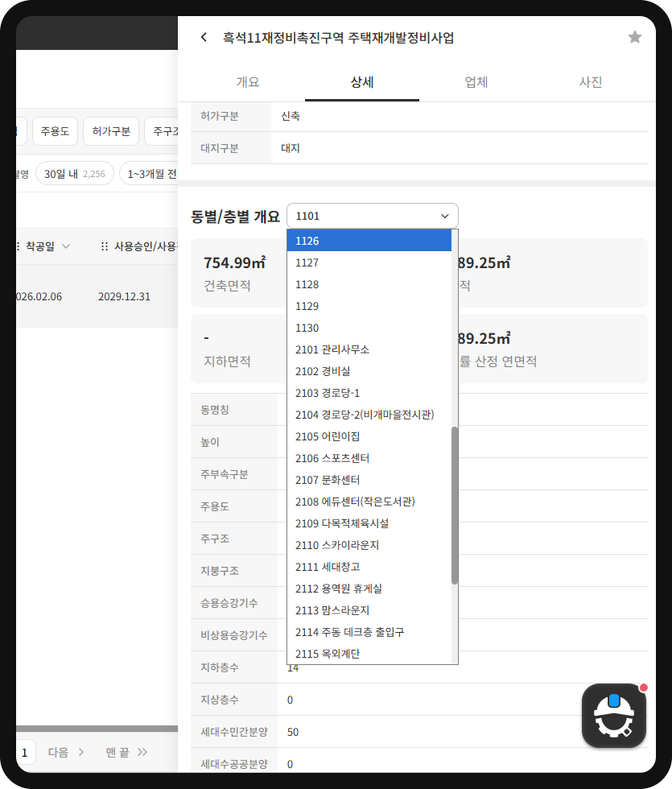
Task: Click the 대지 value in 대지구분 row
Action: point(291,148)
